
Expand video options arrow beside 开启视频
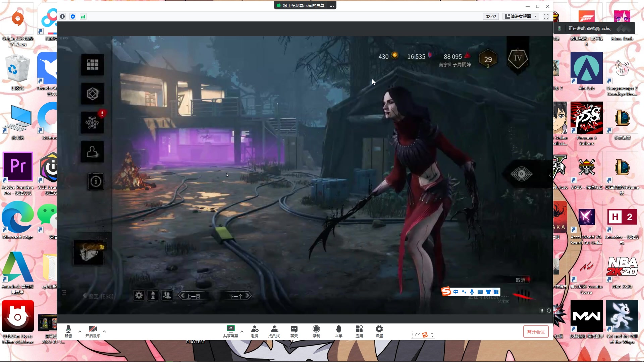click(104, 331)
